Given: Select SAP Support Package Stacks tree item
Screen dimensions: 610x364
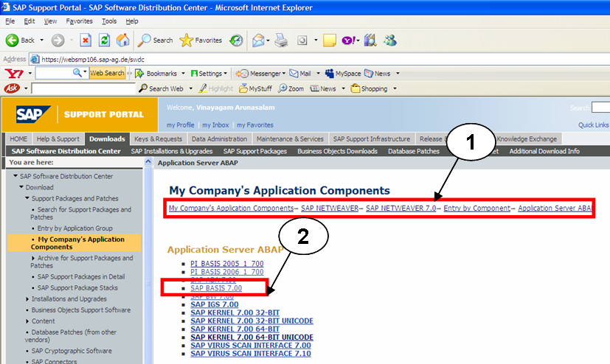Looking at the screenshot, I should 77,288.
